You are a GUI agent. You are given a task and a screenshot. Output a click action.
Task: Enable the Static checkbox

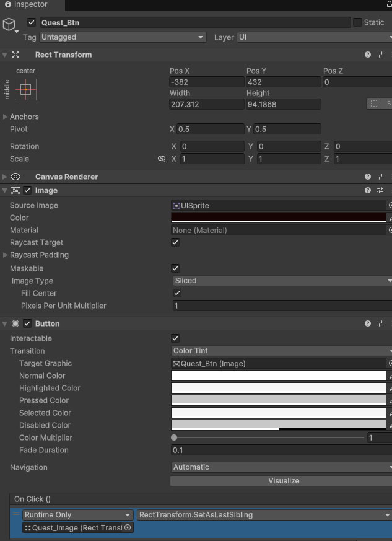pyautogui.click(x=357, y=22)
